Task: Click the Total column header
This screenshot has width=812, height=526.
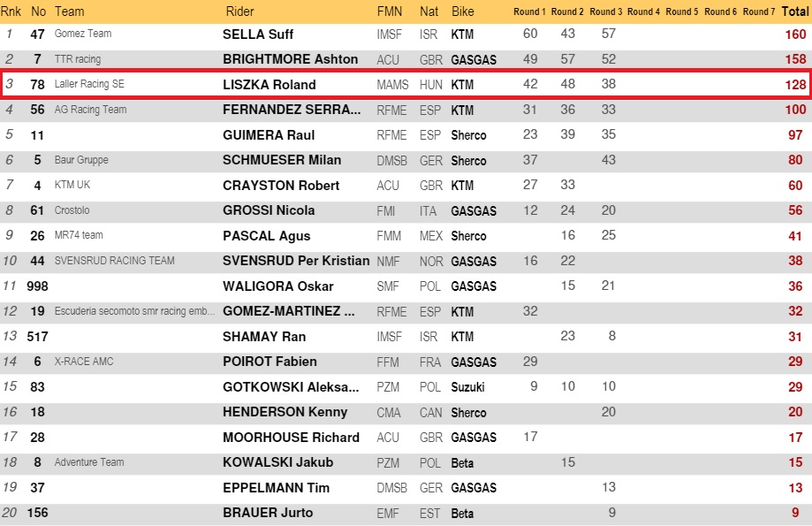Action: tap(794, 11)
